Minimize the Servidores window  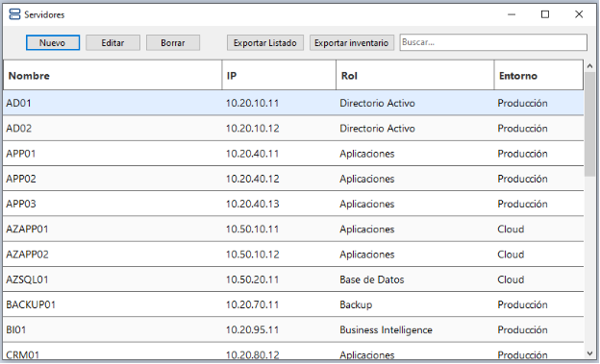[512, 14]
